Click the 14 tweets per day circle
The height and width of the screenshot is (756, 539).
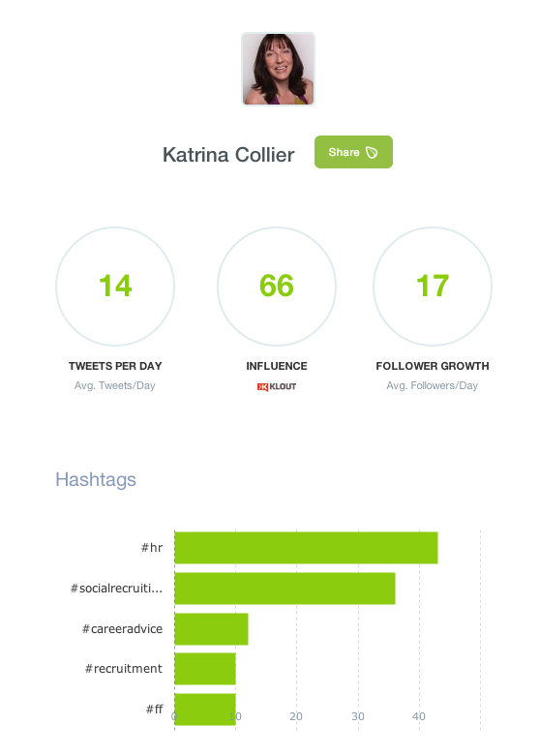(115, 287)
